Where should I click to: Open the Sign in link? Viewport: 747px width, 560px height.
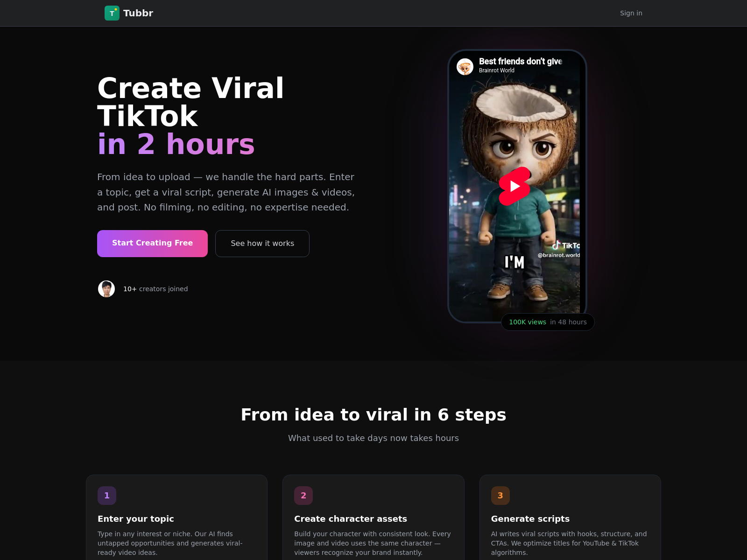(631, 13)
